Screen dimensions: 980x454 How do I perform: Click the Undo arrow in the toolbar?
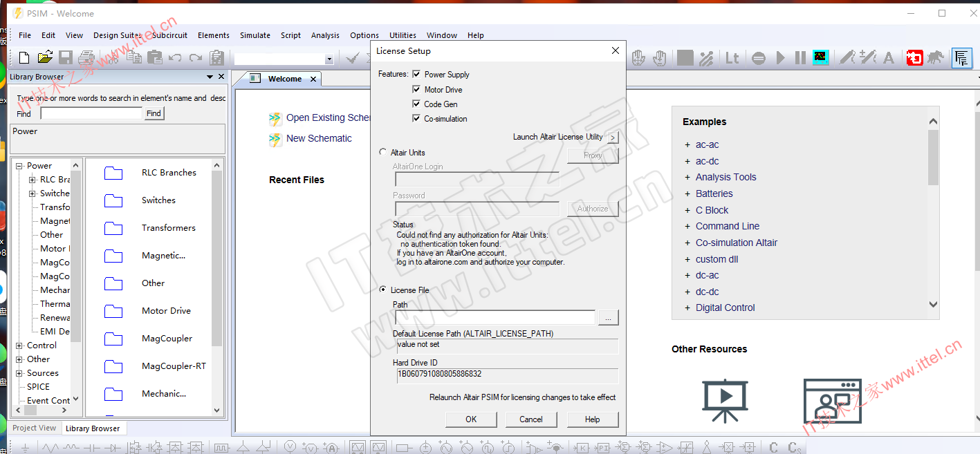(175, 58)
